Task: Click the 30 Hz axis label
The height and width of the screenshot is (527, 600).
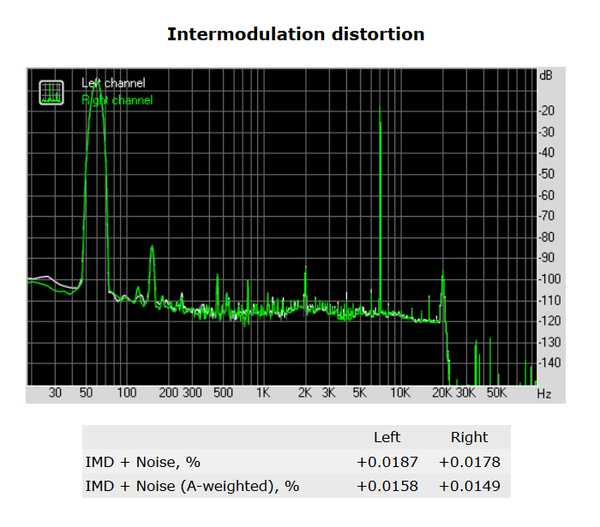Action: [x=55, y=393]
